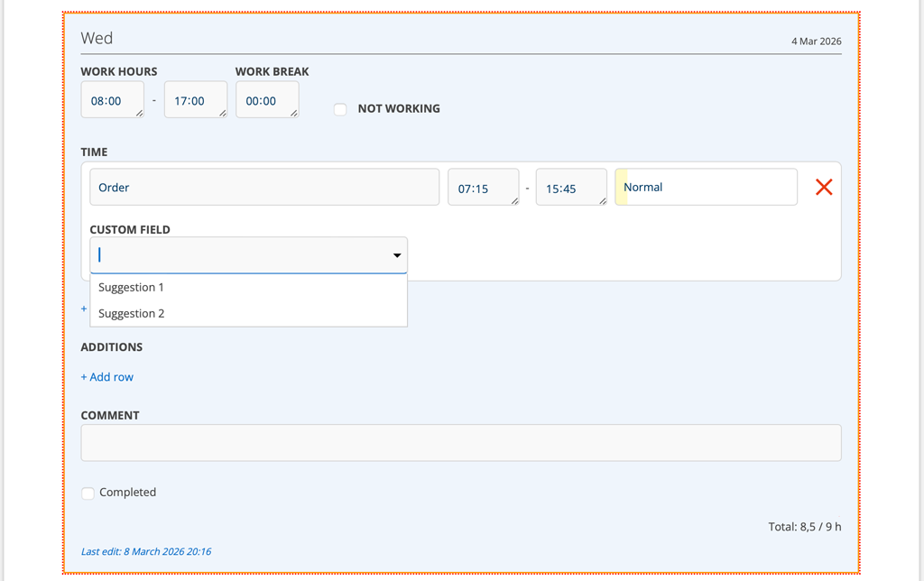Click the plus sign below the Time section
Image resolution: width=924 pixels, height=581 pixels.
tap(84, 309)
